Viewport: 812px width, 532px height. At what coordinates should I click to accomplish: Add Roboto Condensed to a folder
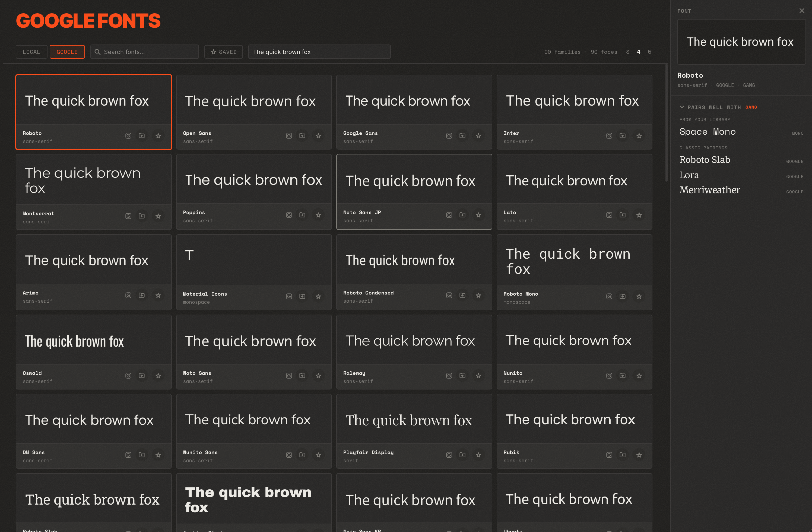click(x=462, y=295)
